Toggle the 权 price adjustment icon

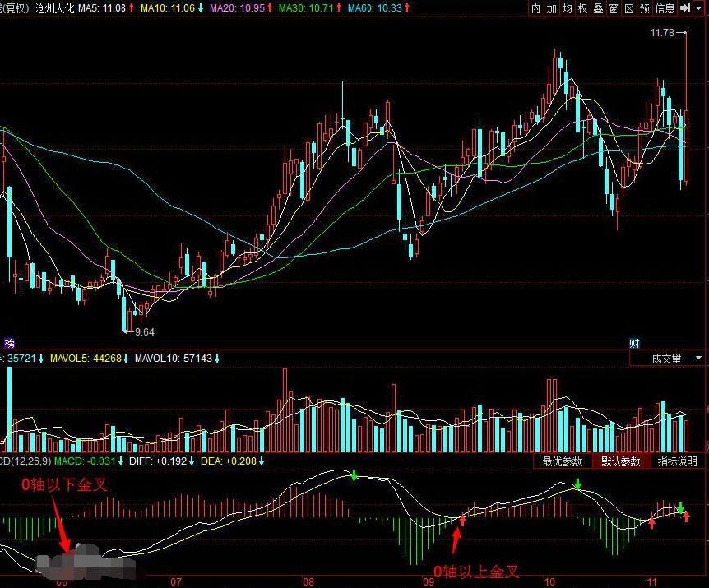coord(583,8)
